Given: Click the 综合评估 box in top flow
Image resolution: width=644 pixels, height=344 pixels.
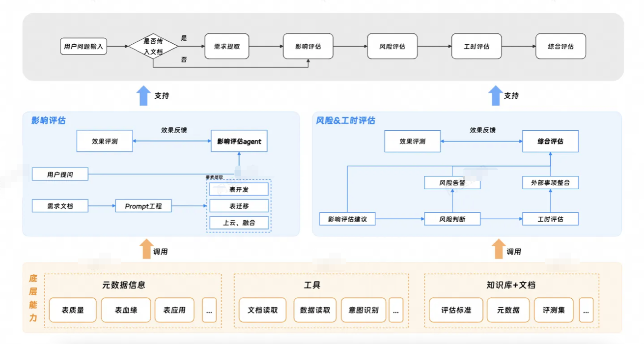Looking at the screenshot, I should click(x=560, y=46).
